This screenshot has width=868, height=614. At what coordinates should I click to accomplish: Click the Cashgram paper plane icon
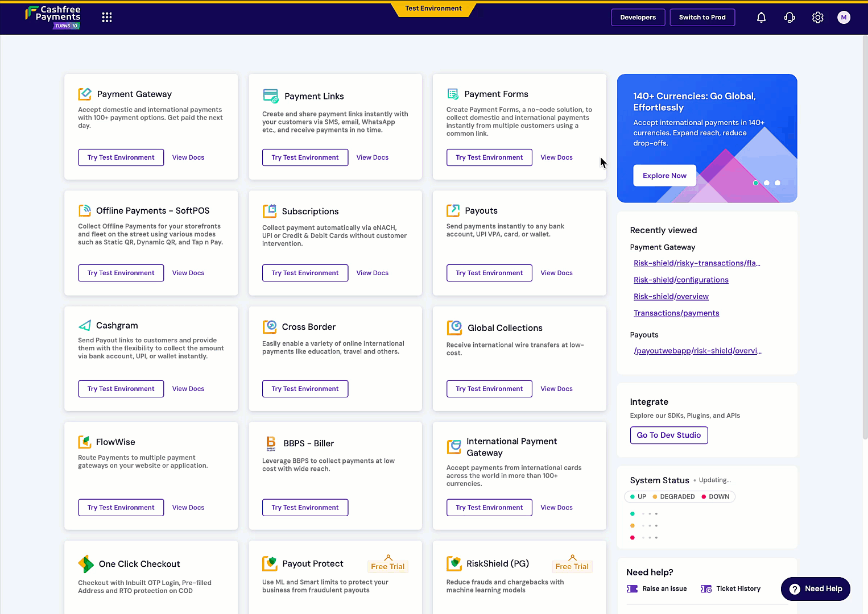[x=85, y=325]
